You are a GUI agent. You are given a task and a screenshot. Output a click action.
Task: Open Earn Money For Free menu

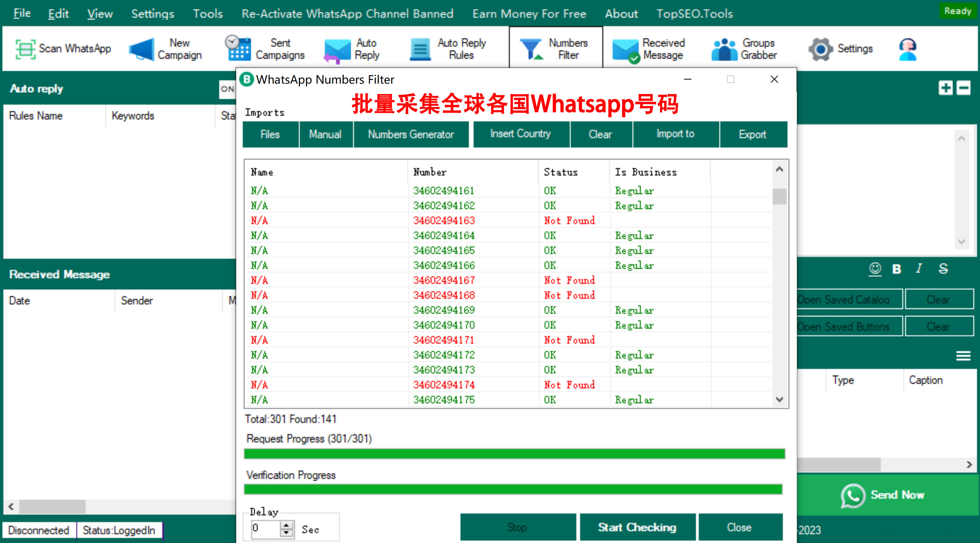(x=529, y=14)
